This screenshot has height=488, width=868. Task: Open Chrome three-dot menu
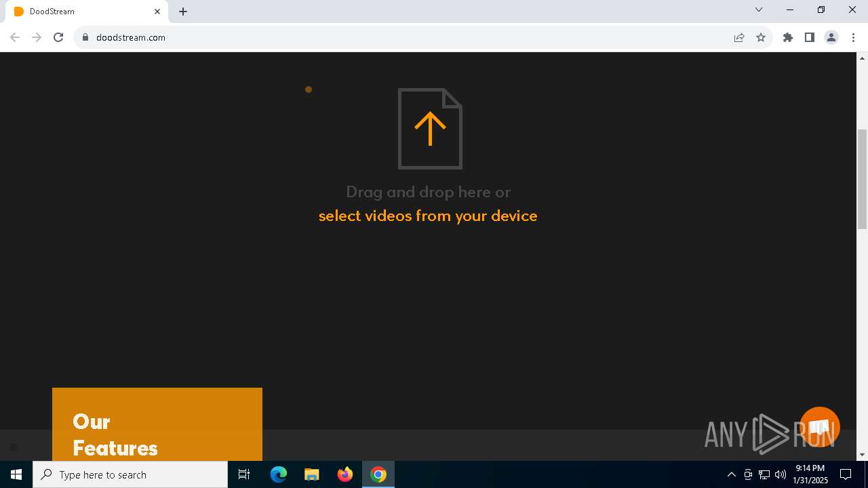coord(853,37)
